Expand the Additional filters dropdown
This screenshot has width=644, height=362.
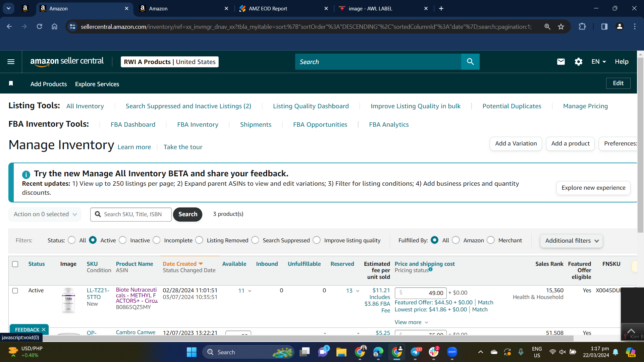tap(572, 241)
